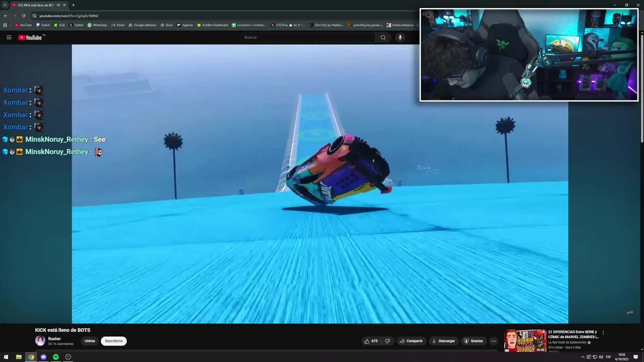The width and height of the screenshot is (644, 362).
Task: Click the video title KICK está lleno de BOTS
Action: (63, 330)
